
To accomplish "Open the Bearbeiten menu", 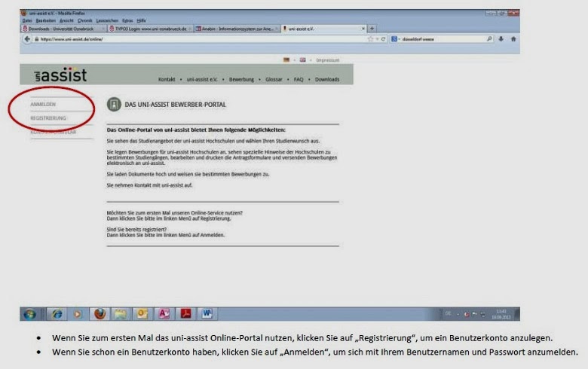I will tap(46, 20).
